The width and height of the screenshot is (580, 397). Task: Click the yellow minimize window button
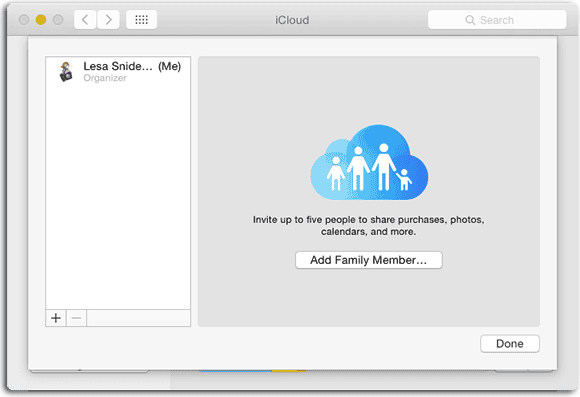click(x=41, y=20)
